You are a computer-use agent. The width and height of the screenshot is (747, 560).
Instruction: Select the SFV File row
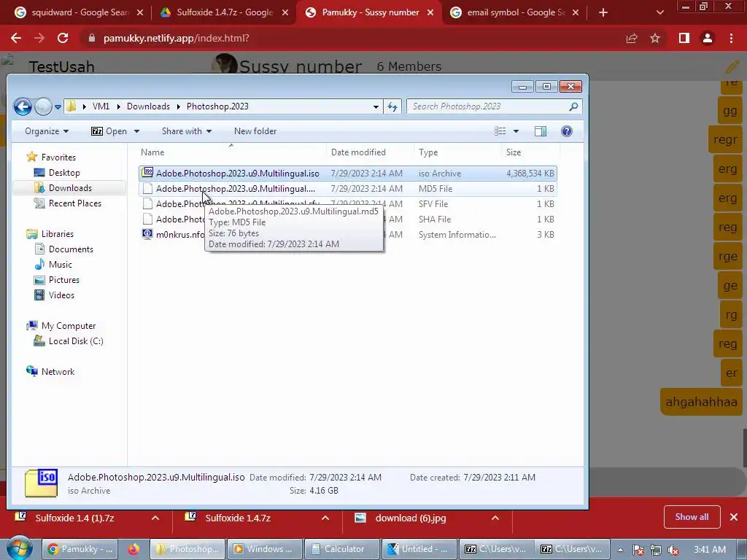point(348,204)
